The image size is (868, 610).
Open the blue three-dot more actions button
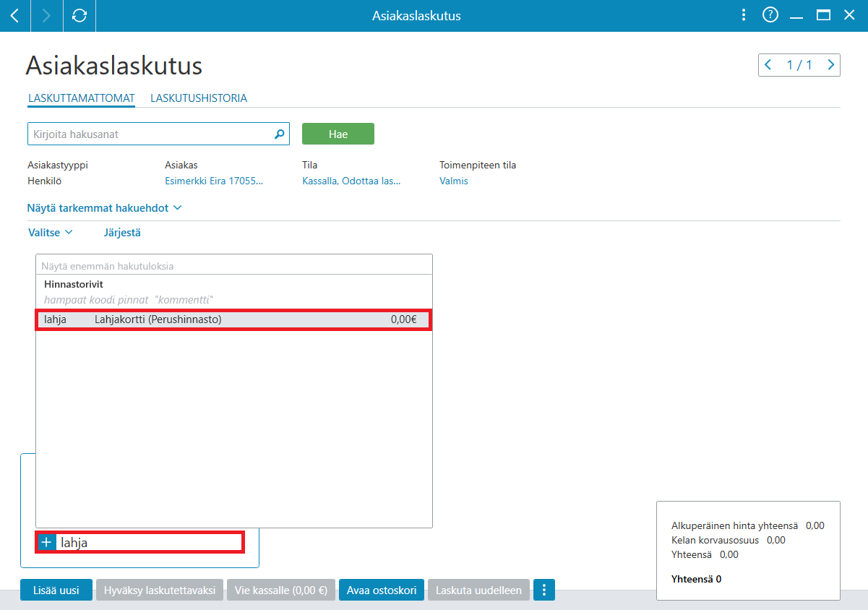543,590
